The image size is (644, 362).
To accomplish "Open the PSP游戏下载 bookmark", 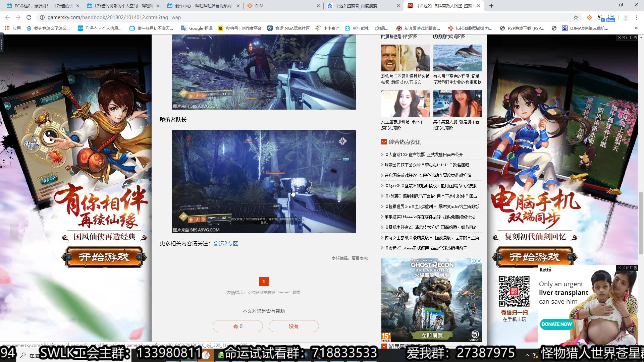I will tap(522, 28).
